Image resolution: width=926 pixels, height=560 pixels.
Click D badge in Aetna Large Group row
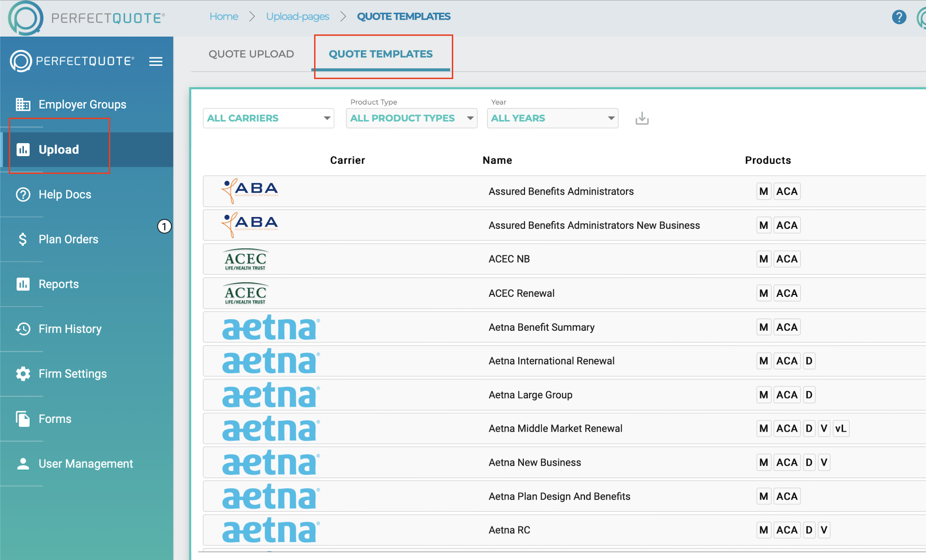coord(809,395)
